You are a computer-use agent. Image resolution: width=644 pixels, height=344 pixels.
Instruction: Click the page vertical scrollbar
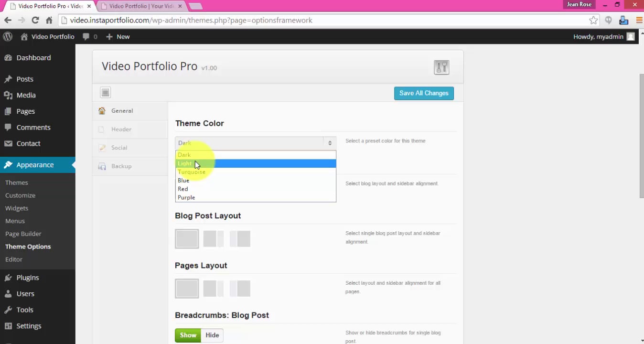pos(642,136)
